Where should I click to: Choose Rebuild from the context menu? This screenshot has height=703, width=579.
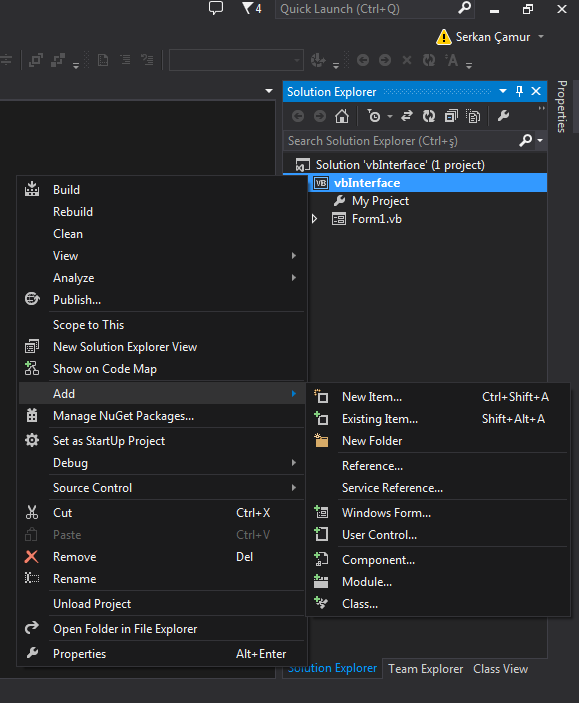point(162,212)
